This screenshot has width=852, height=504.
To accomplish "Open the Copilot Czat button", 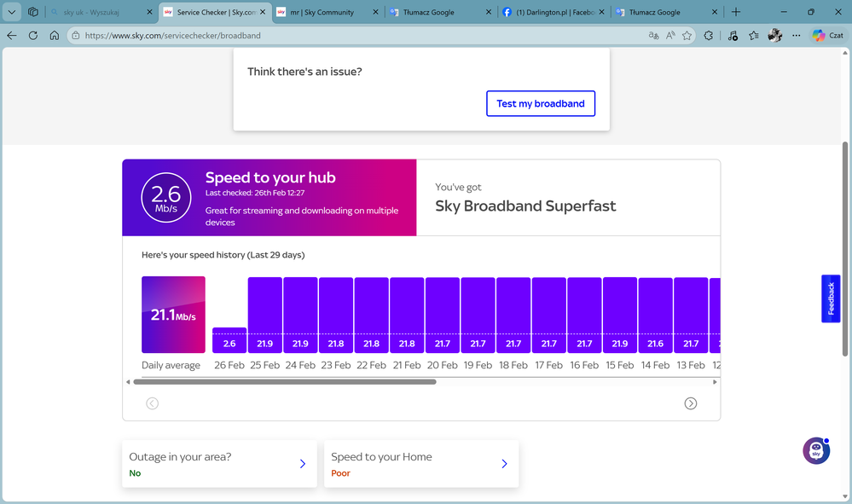I will click(828, 35).
